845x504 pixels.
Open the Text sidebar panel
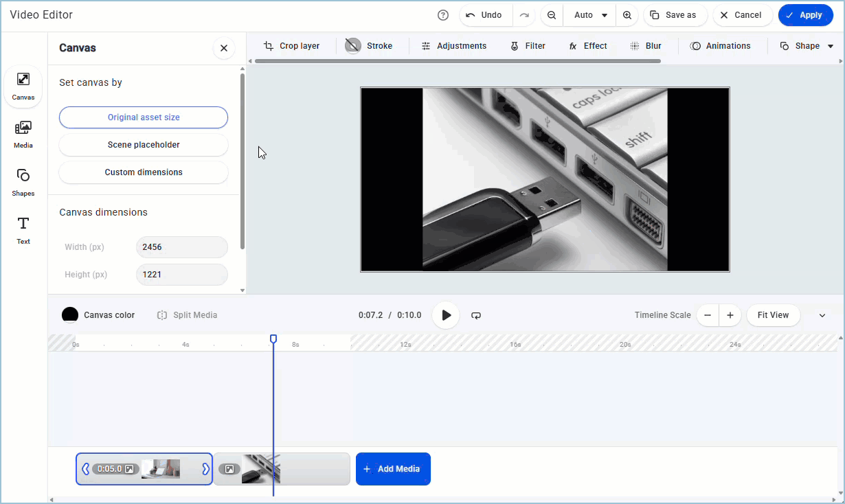pos(23,230)
